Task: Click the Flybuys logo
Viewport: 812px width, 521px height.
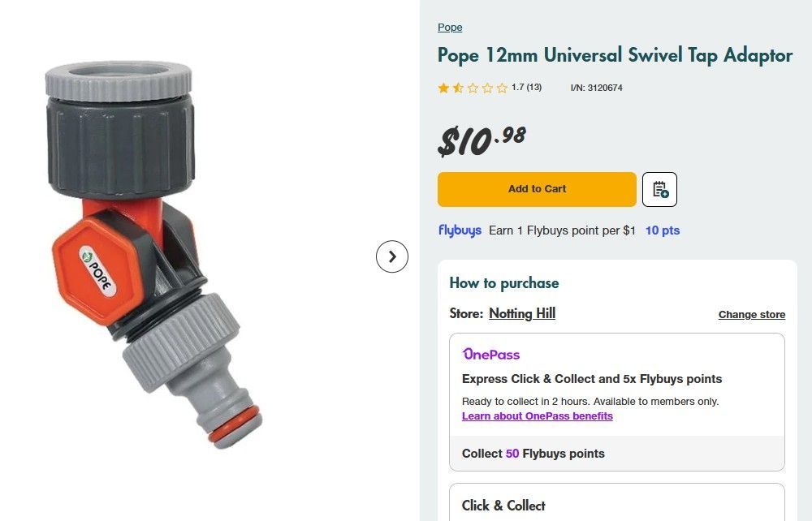Action: coord(460,230)
